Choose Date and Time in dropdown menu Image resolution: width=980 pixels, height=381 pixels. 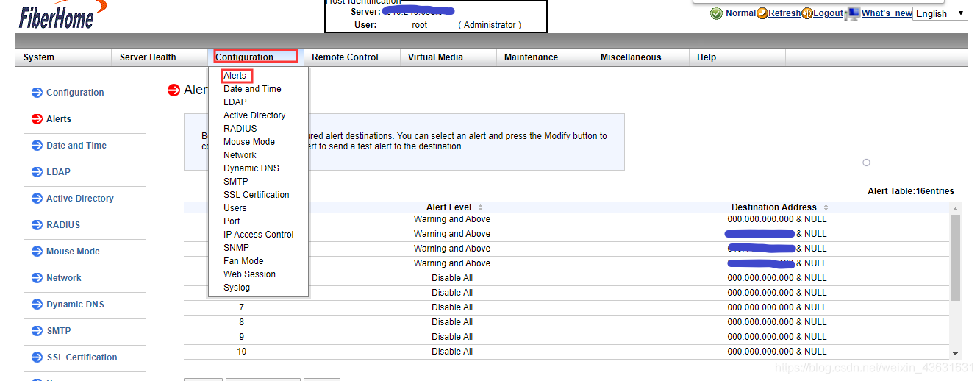pos(252,89)
